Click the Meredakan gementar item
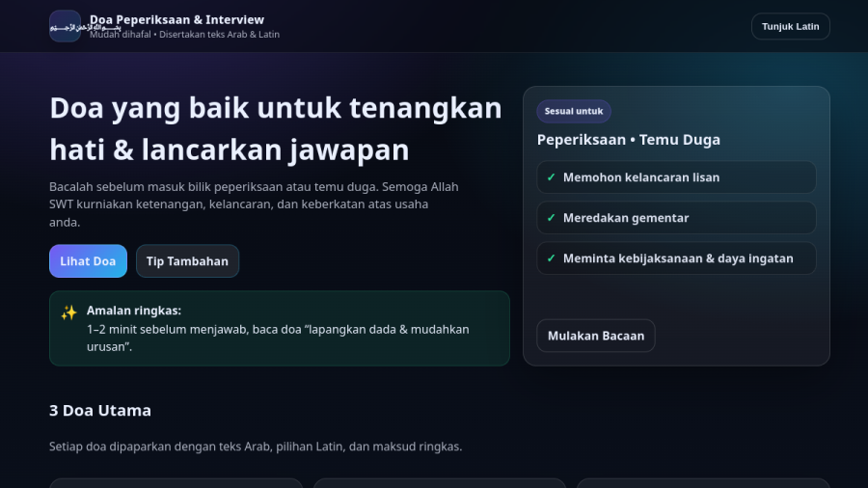868x488 pixels. click(676, 218)
